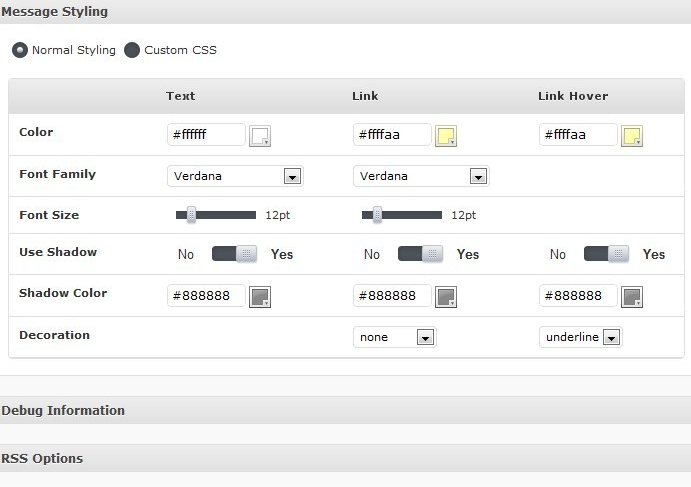
Task: Click the Font Family row label
Action: tap(57, 174)
